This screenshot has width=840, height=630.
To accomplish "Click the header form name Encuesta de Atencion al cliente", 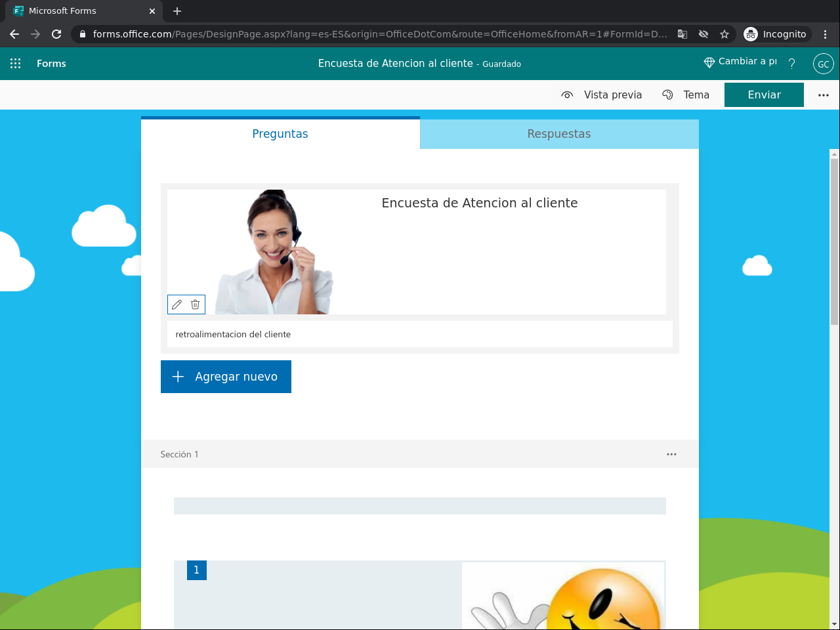I will pyautogui.click(x=396, y=64).
